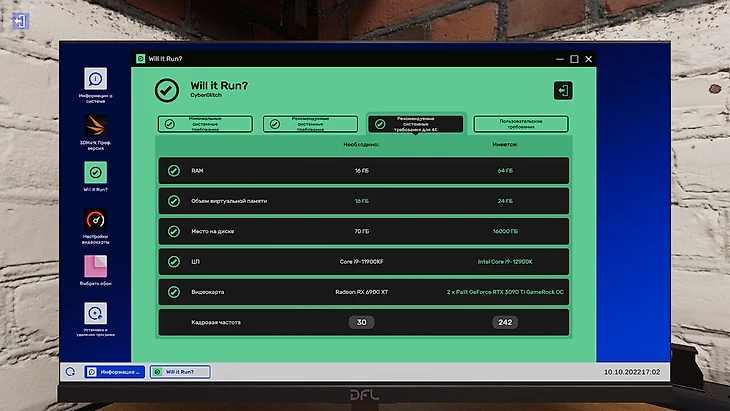This screenshot has height=411, width=730.
Task: Click the checkmark icon in the ЦП row
Action: pos(174,262)
